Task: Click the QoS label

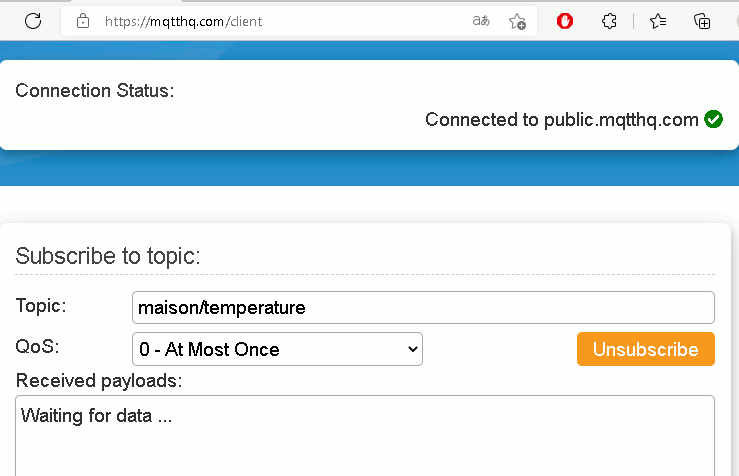Action: pyautogui.click(x=37, y=346)
